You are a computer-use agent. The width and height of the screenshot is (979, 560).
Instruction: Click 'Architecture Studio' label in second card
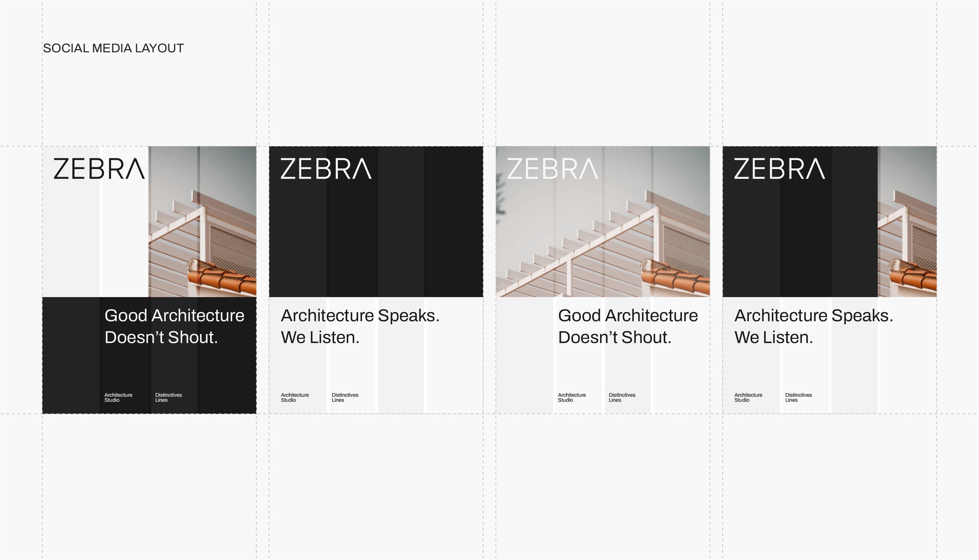point(294,397)
